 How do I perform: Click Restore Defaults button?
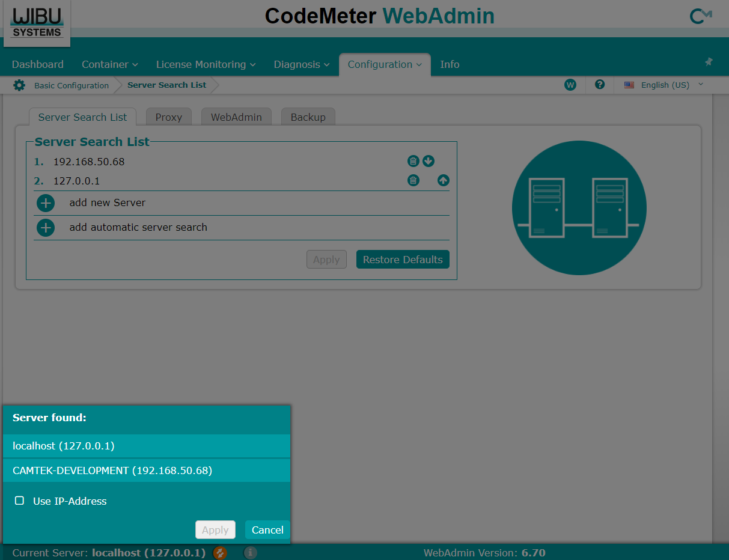[403, 260]
